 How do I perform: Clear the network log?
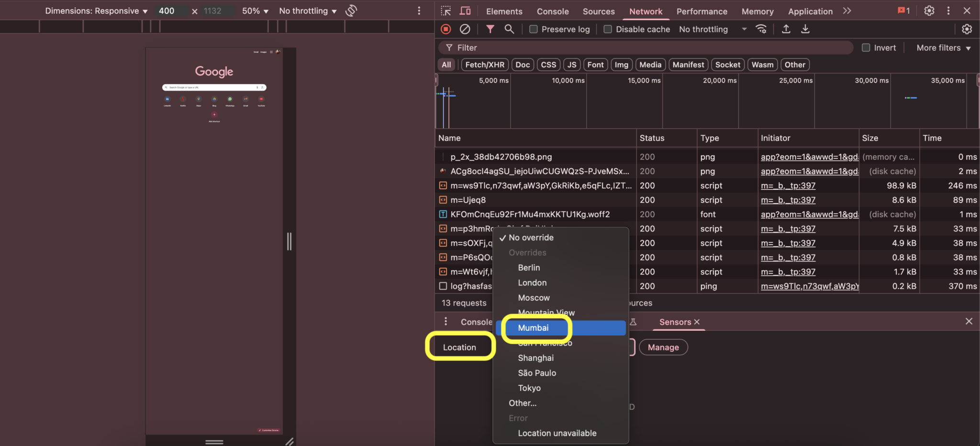(465, 29)
